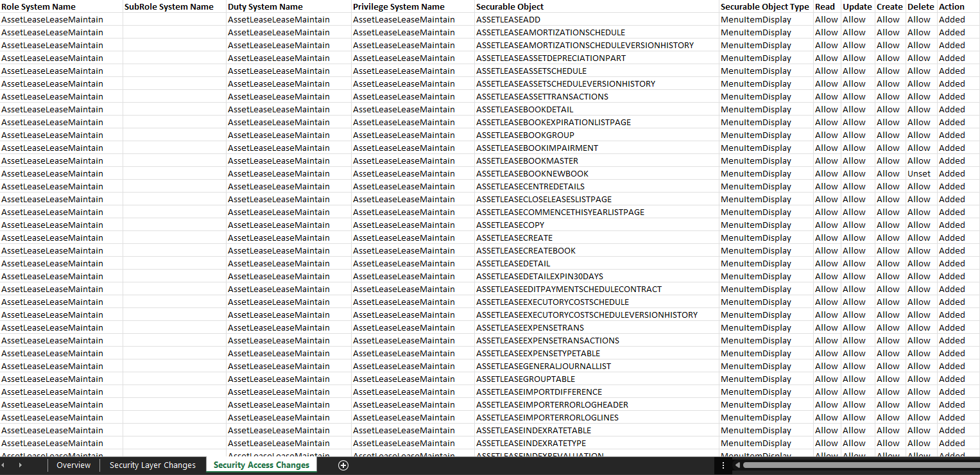Viewport: 980px width, 475px height.
Task: Select the ASSETLEASEADD cell
Action: 508,19
